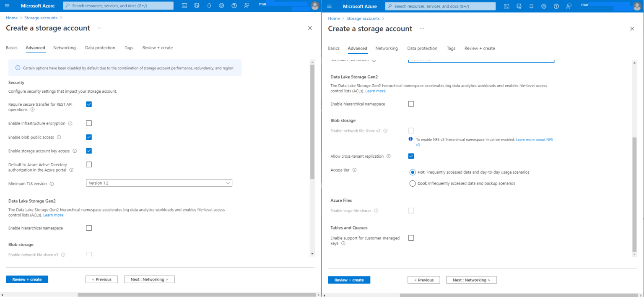Open the Notifications bell icon

[x=209, y=5]
